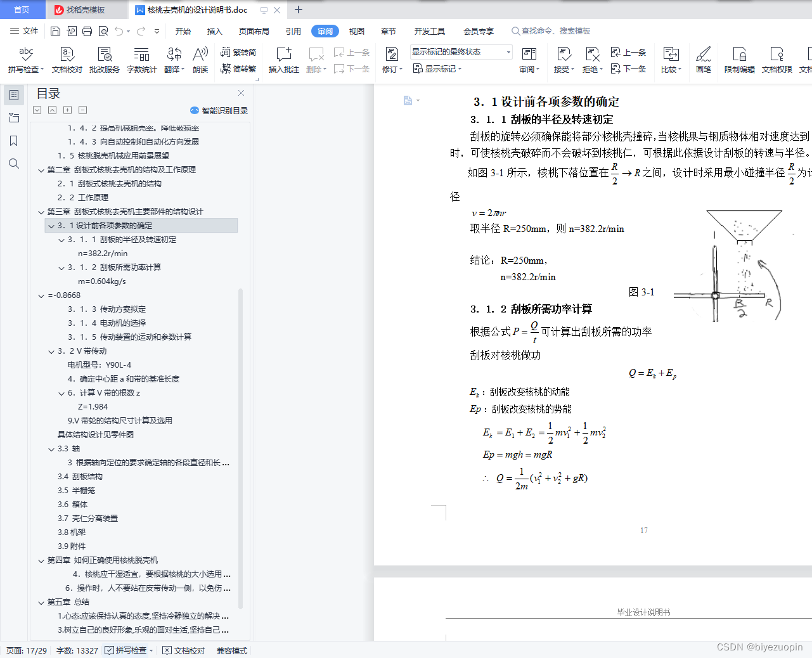Viewport: 812px width, 658px height.
Task: Undo the last action
Action: (119, 31)
